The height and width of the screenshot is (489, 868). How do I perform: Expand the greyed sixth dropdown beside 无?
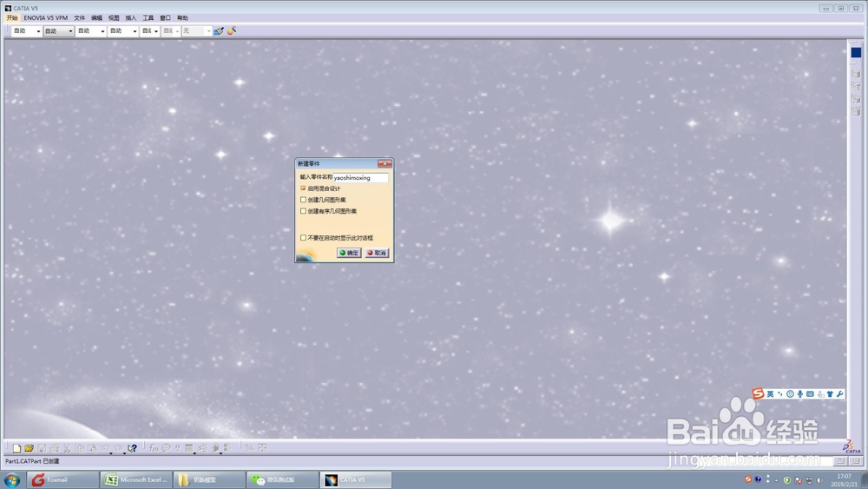(x=177, y=31)
